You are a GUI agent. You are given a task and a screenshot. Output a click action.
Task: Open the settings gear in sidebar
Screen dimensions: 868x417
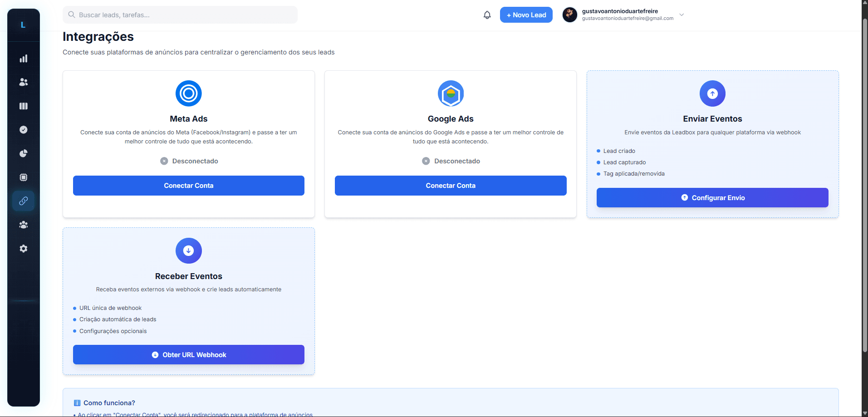tap(24, 249)
